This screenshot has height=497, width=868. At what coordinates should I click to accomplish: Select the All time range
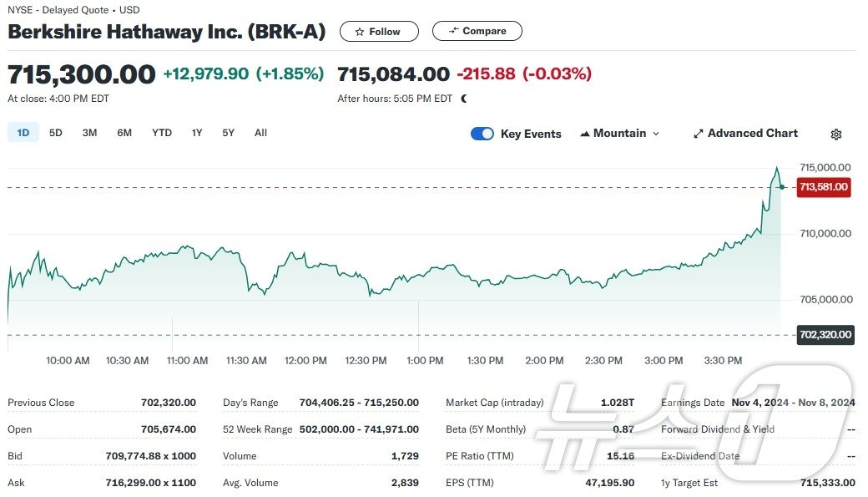tap(260, 133)
